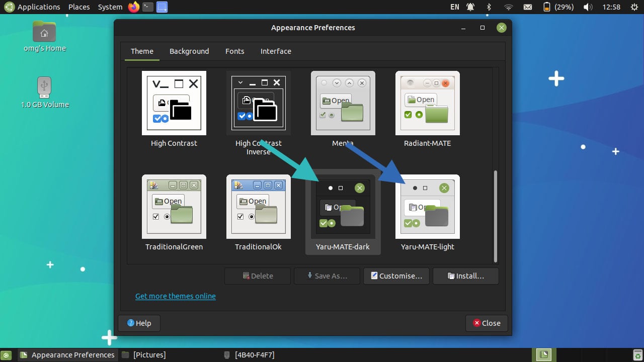Open the System menu
Image resolution: width=644 pixels, height=362 pixels.
(110, 7)
